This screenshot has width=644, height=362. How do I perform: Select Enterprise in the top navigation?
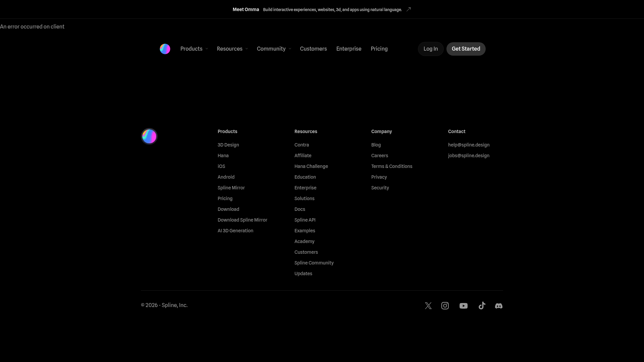click(348, 49)
